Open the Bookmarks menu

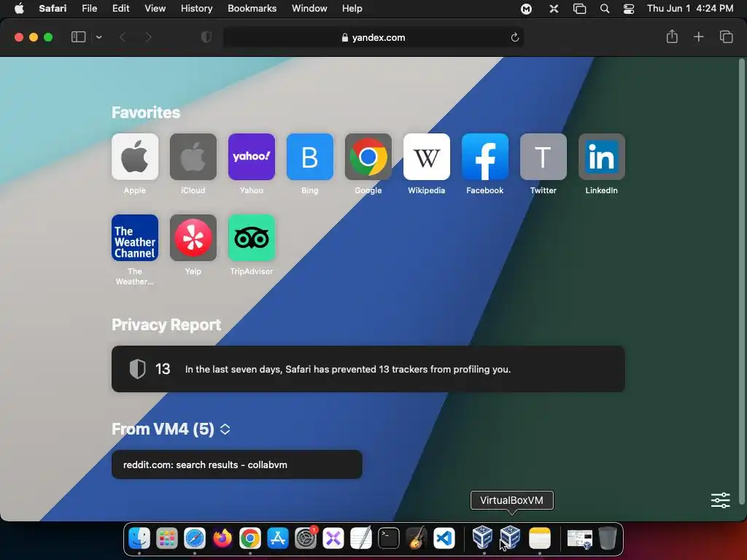pyautogui.click(x=252, y=9)
